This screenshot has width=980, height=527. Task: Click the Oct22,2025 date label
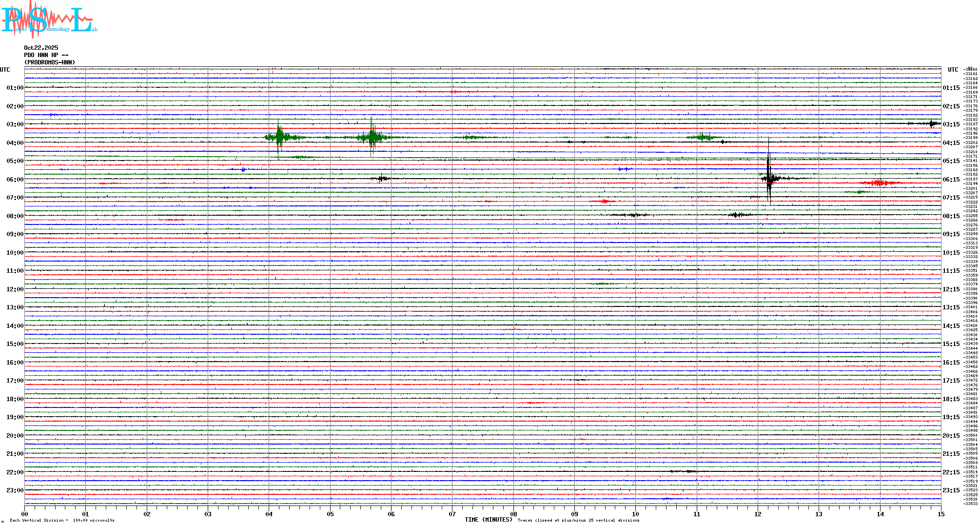(x=41, y=48)
